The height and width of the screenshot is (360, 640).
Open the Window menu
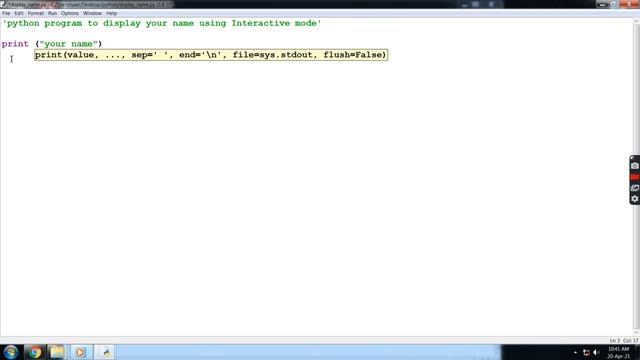(x=92, y=13)
